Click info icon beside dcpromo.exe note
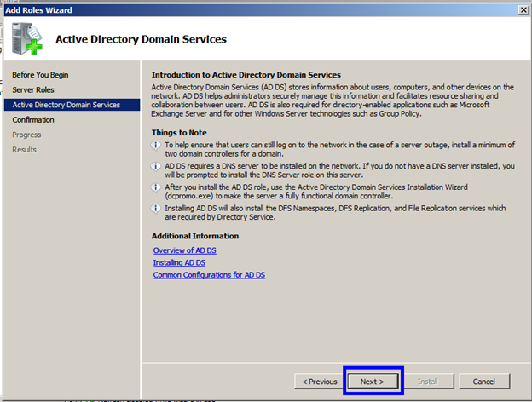 point(156,187)
